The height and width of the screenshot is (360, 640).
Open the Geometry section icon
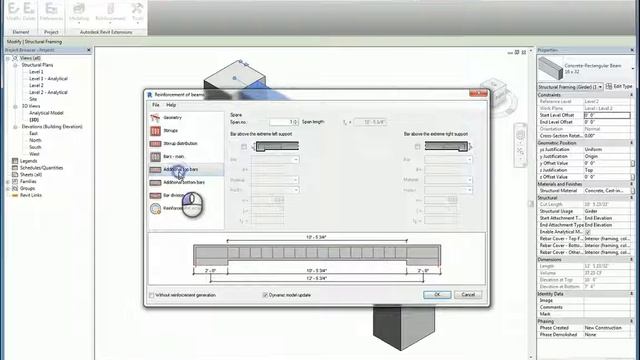155,118
